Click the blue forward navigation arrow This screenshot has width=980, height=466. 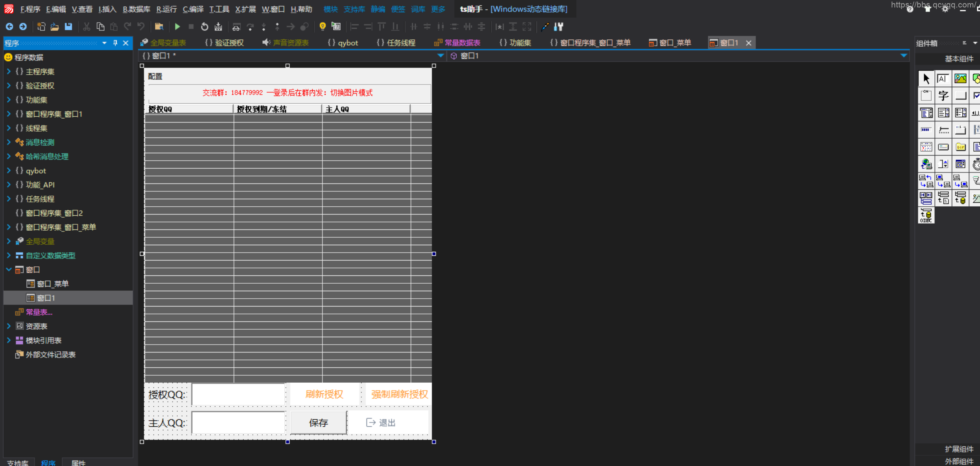[x=23, y=27]
